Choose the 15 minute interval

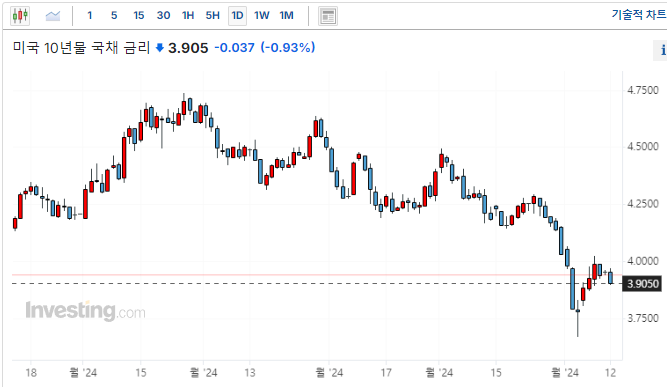point(139,16)
